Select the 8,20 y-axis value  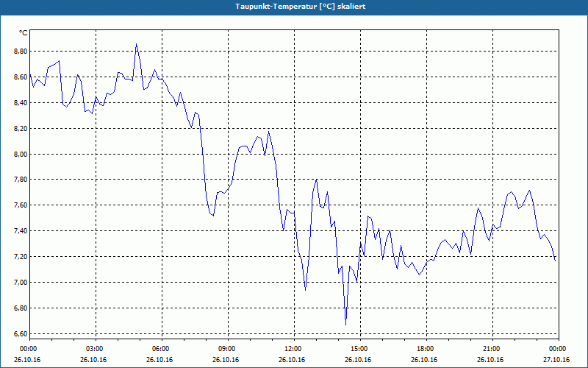21,128
